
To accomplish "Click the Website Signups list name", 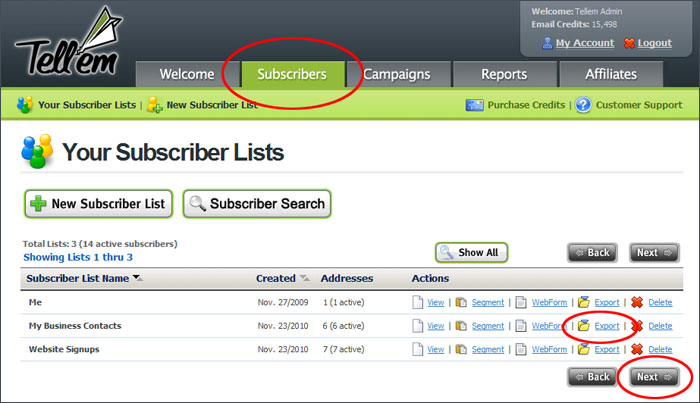I will (64, 349).
